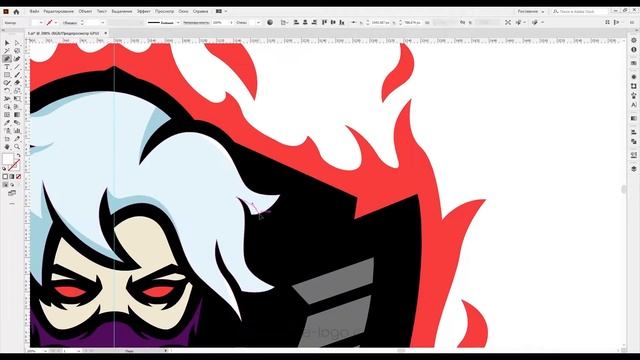Viewport: 640px width, 360px height.
Task: Open the stroke weight dropdown
Action: (x=102, y=22)
